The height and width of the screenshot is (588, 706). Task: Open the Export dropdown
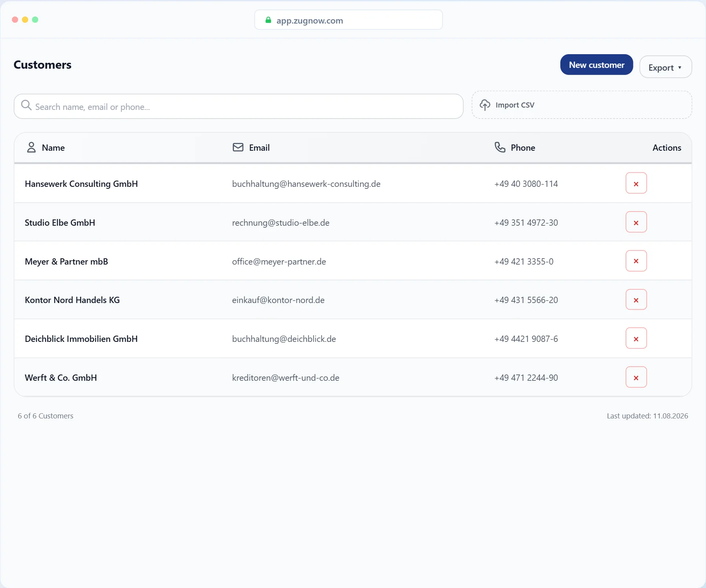pos(666,67)
